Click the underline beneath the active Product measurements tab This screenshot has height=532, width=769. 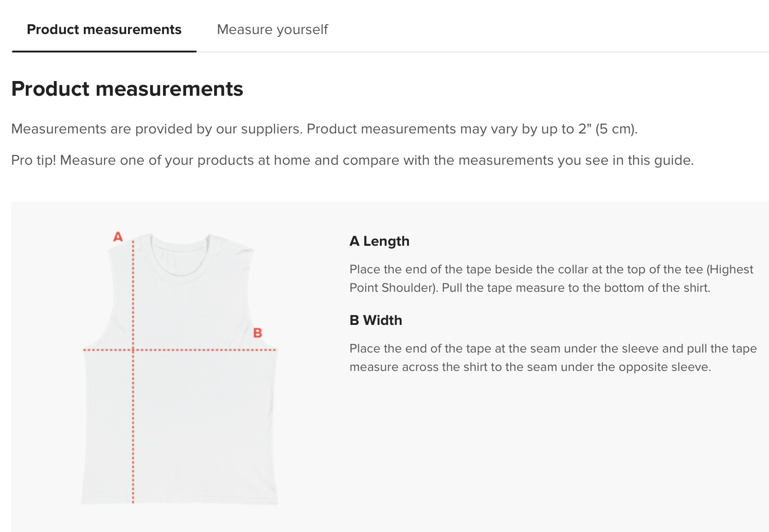(x=104, y=51)
